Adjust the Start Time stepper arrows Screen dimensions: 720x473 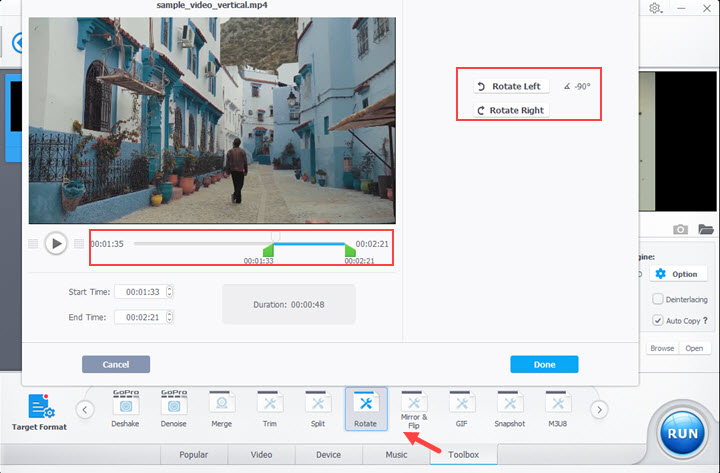point(169,292)
